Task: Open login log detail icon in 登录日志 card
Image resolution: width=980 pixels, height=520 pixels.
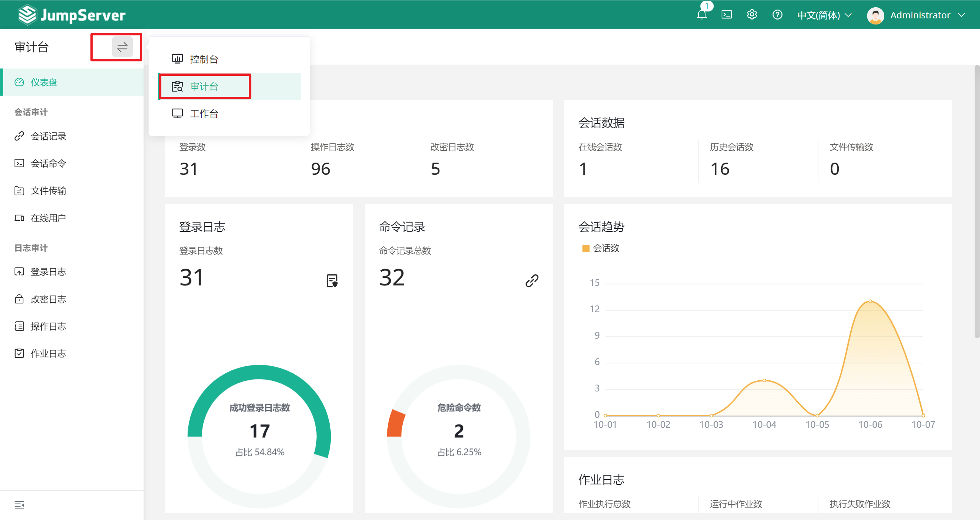Action: coord(332,280)
